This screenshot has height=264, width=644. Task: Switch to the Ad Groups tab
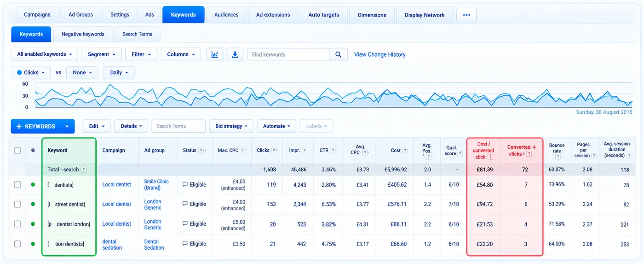tap(80, 15)
